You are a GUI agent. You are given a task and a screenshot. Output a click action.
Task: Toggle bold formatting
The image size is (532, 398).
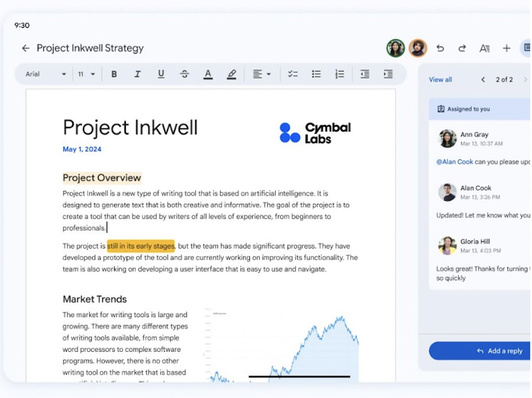(114, 74)
